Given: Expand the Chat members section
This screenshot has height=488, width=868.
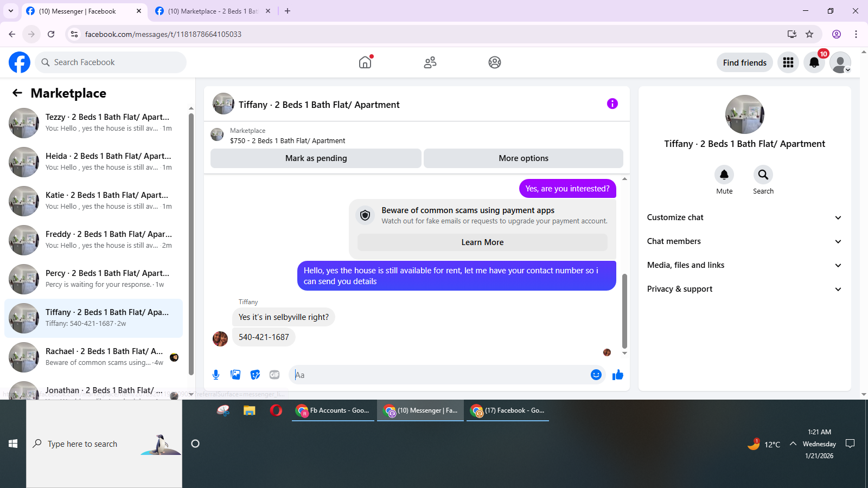Looking at the screenshot, I should click(x=745, y=241).
